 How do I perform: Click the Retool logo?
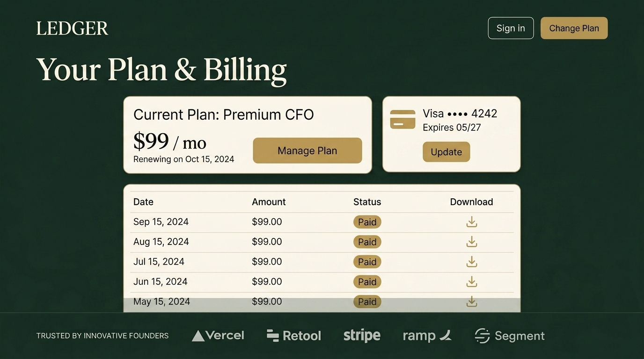coord(294,336)
